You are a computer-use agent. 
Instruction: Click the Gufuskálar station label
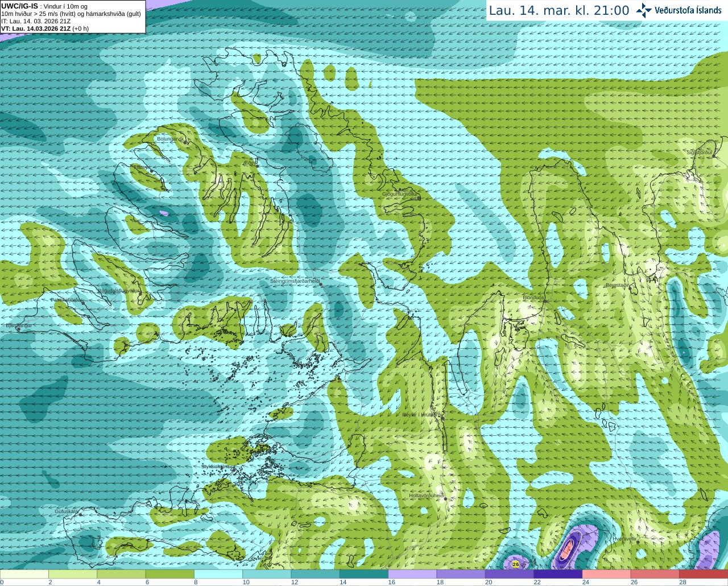tap(67, 511)
